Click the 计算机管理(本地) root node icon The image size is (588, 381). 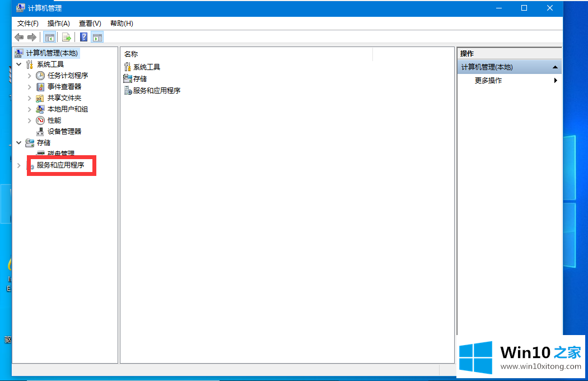(x=18, y=53)
